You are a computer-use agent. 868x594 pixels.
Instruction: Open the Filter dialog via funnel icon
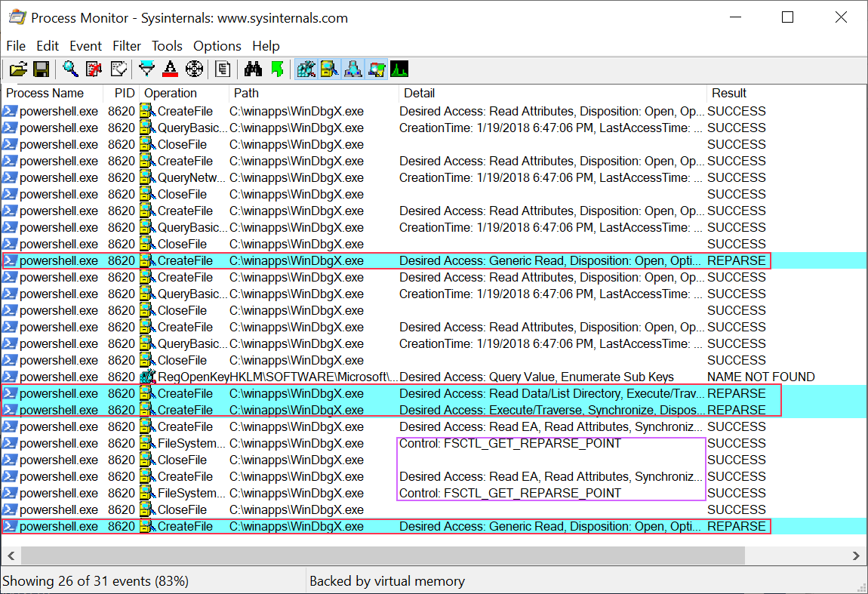click(x=146, y=69)
